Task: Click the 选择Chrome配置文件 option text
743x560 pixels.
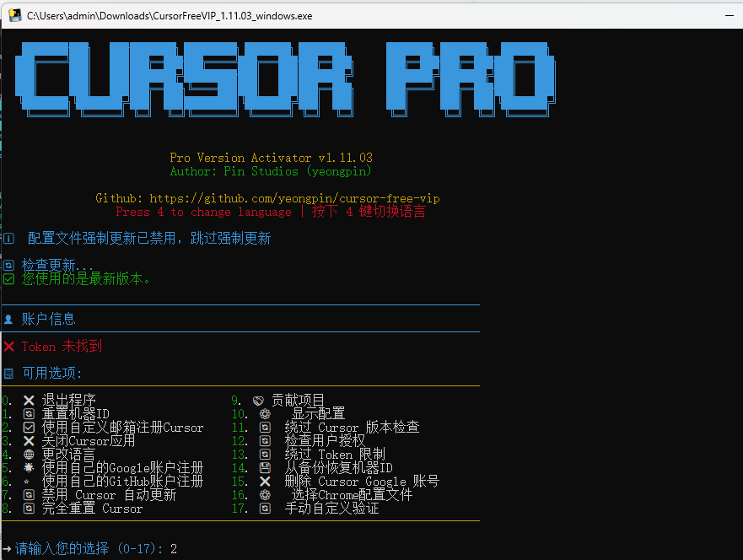Action: click(x=352, y=495)
